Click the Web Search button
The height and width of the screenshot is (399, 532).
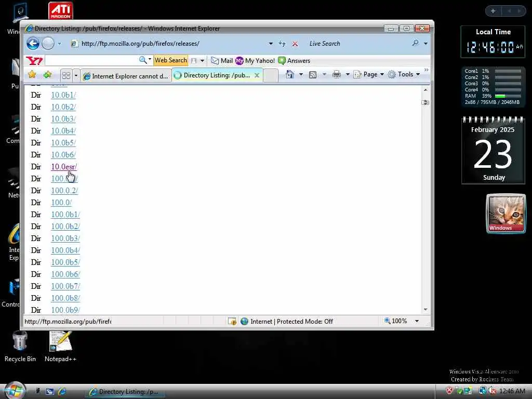(170, 60)
